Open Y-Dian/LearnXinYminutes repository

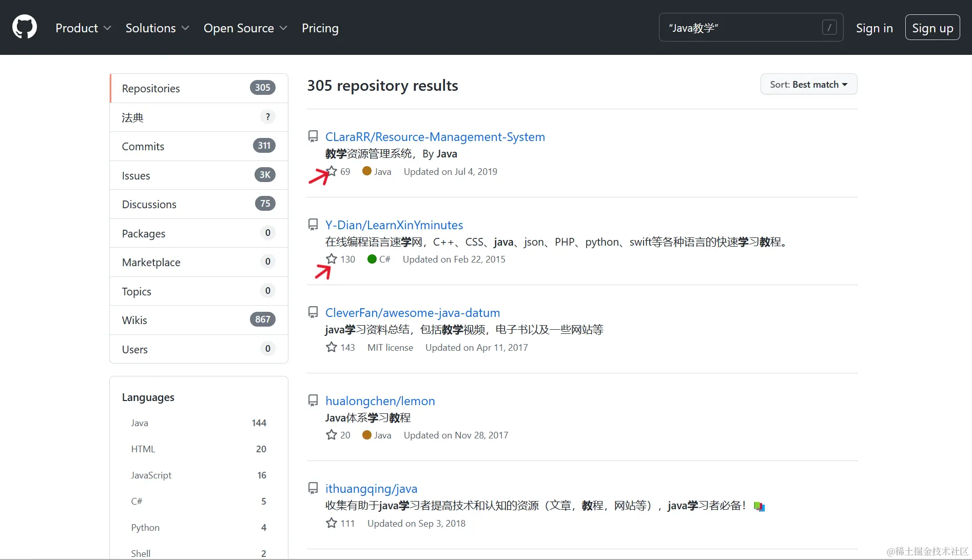coord(394,225)
